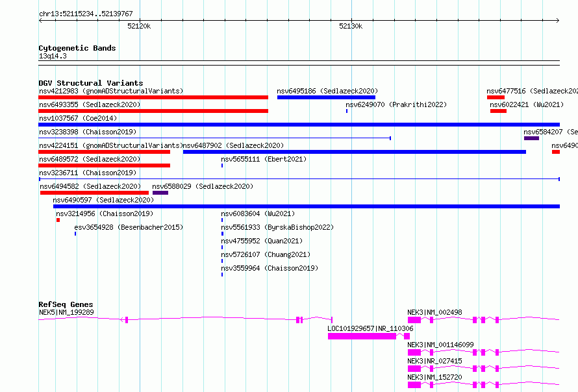Select variant label nsv6588029 (Sedlazeck2020)
This screenshot has height=392, width=578.
pyautogui.click(x=203, y=186)
